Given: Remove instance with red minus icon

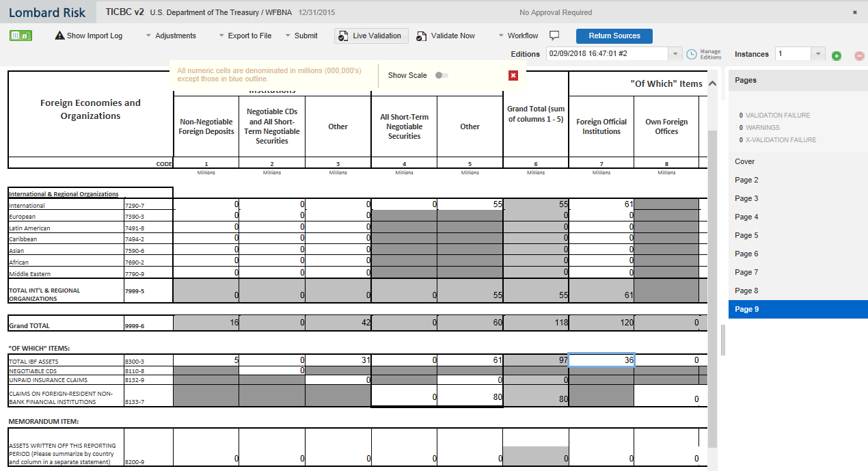Looking at the screenshot, I should tap(860, 55).
